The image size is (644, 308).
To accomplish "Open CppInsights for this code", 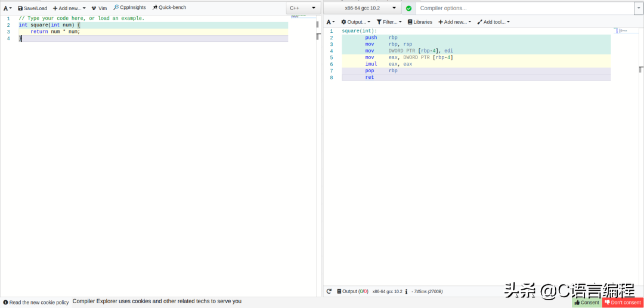I will (129, 7).
